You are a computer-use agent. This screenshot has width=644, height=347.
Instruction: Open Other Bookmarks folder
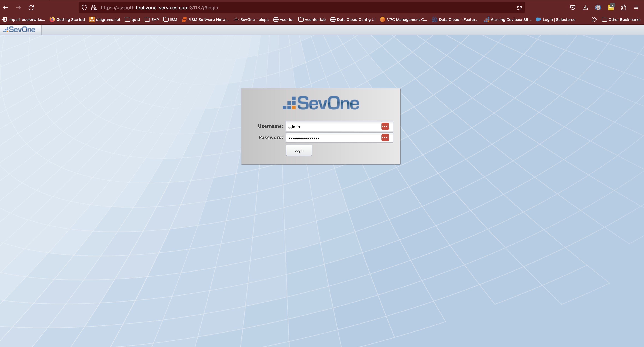[x=621, y=19]
